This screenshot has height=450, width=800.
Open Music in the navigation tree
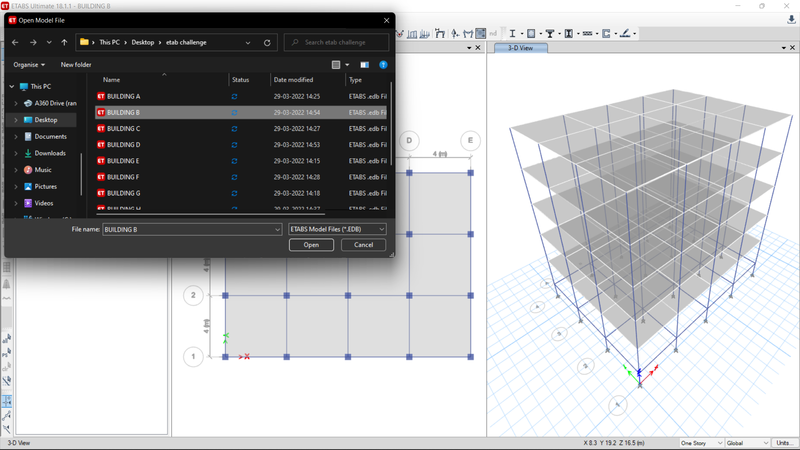(x=42, y=170)
